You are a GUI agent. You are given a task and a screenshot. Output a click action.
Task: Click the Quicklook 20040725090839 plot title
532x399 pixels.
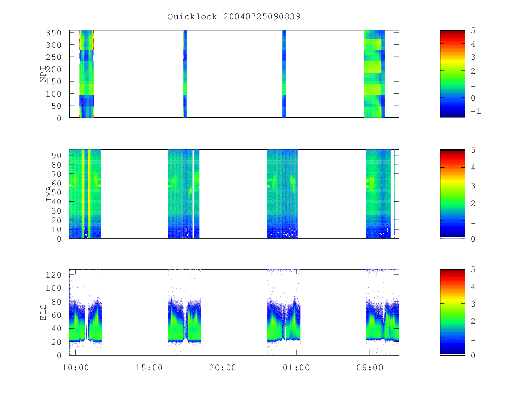point(234,17)
